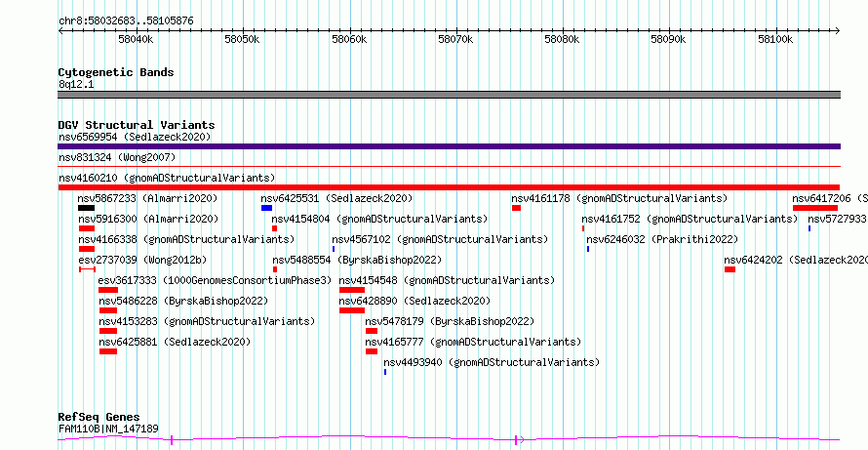This screenshot has width=868, height=450.
Task: Click the blue mark under nsv4567102
Action: point(334,249)
